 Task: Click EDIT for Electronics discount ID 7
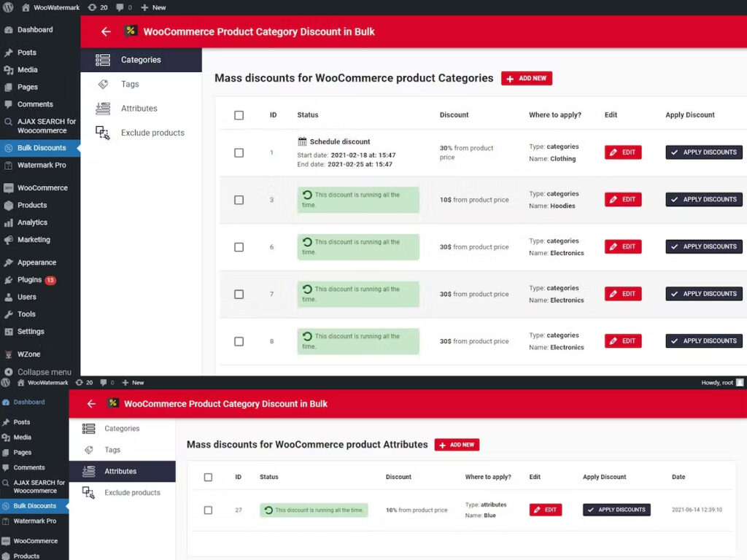coord(623,294)
